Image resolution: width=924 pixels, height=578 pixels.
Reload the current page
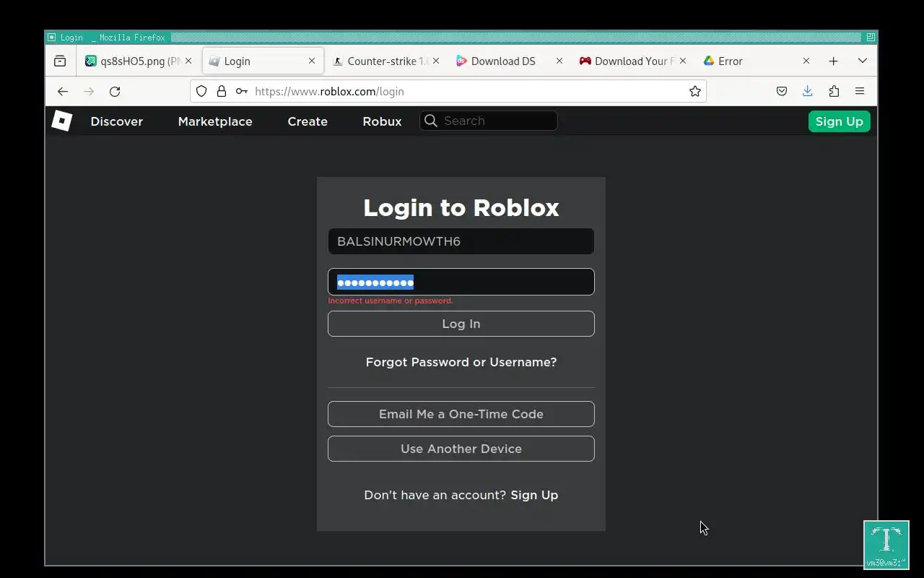tap(115, 91)
